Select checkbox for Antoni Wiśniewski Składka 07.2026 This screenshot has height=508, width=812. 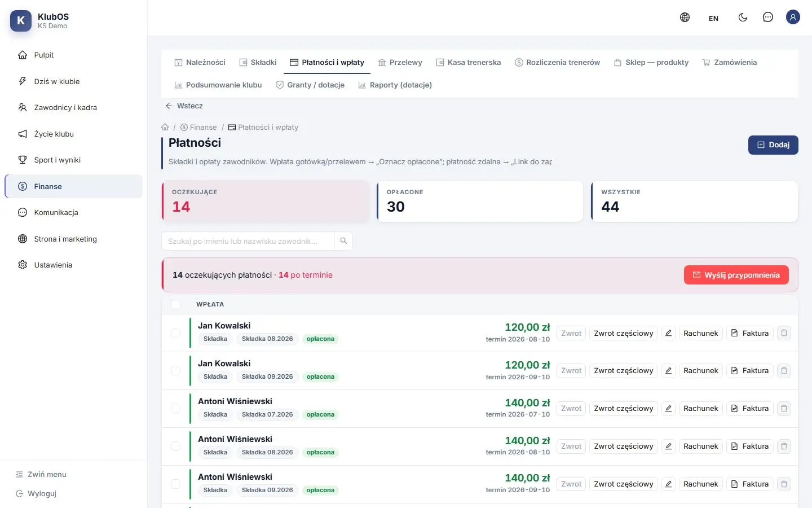175,409
